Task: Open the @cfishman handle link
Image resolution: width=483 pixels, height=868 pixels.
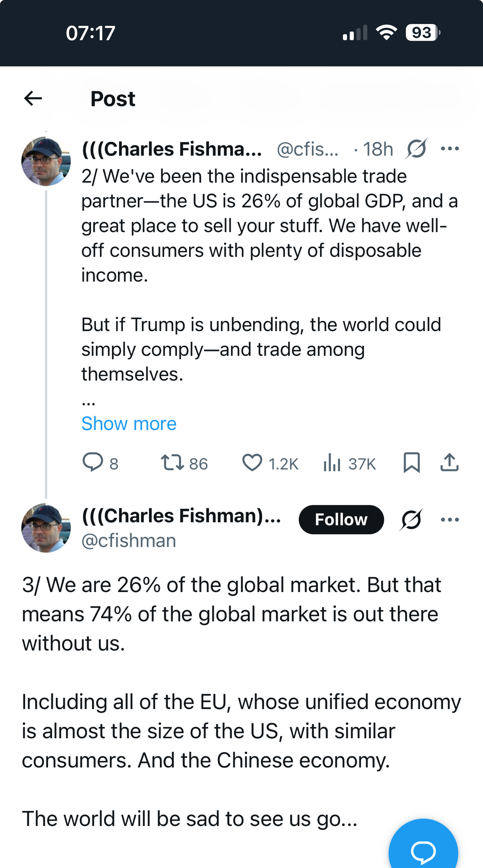Action: 129,541
